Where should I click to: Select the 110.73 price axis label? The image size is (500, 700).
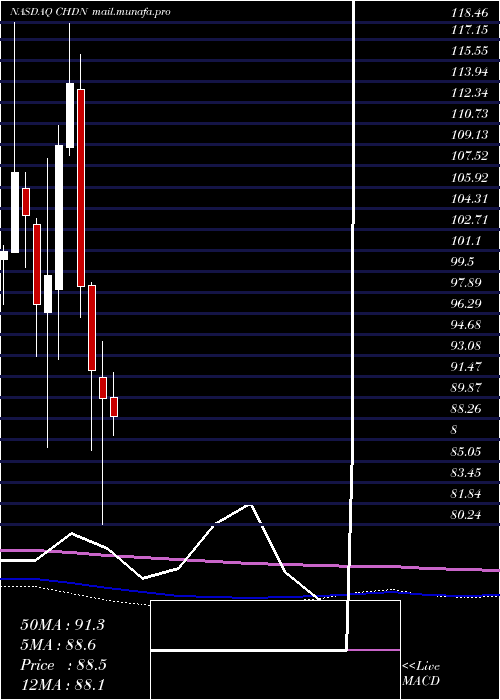click(x=469, y=114)
